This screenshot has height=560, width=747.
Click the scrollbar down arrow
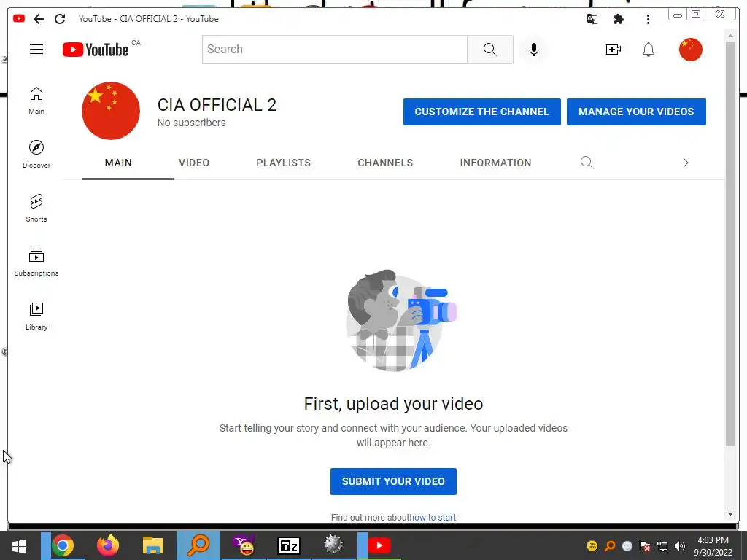click(x=731, y=514)
